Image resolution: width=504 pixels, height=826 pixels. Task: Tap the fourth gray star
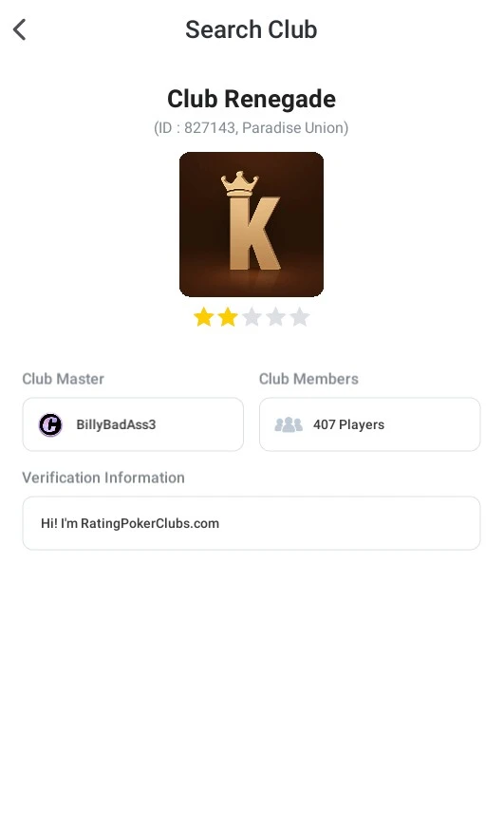pos(275,317)
